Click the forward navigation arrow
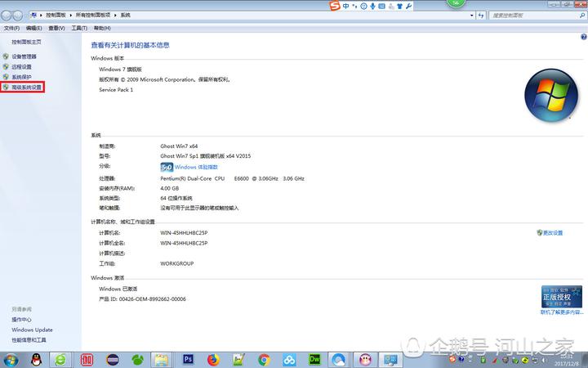This screenshot has height=368, width=588. pos(18,15)
